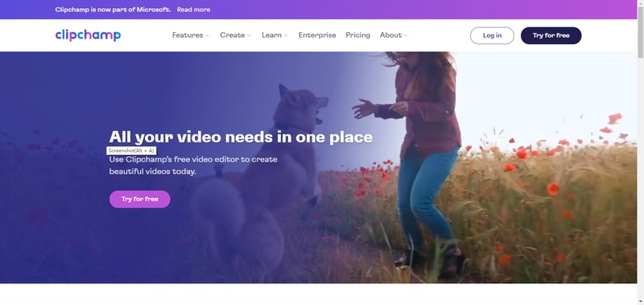This screenshot has width=644, height=305.
Task: Click the Screenshot(Alt + A) tooltip
Action: (131, 150)
